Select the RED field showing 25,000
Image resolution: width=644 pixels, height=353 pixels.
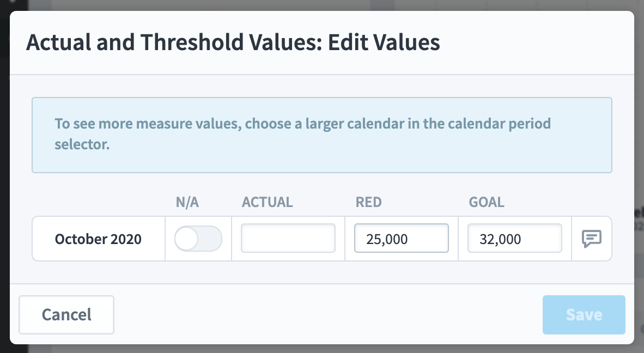coord(401,238)
